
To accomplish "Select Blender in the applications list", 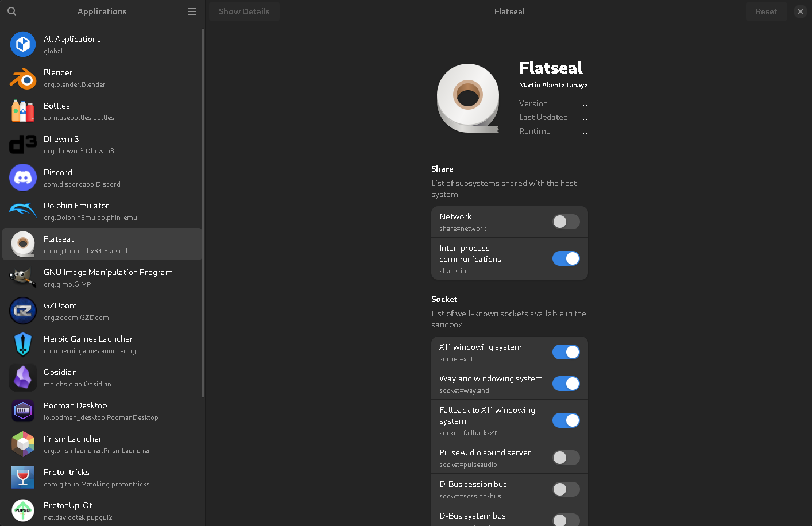I will 102,78.
